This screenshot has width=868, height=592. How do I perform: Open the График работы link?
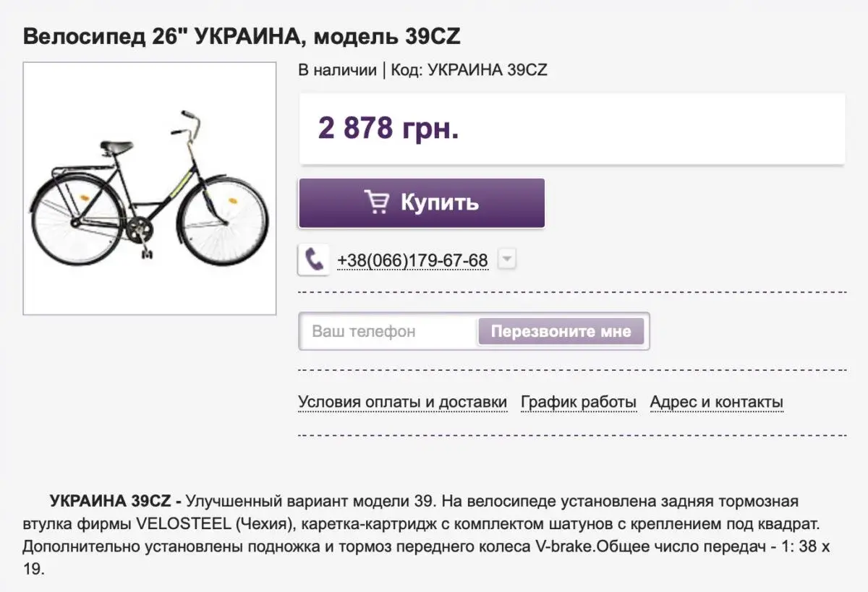[578, 402]
